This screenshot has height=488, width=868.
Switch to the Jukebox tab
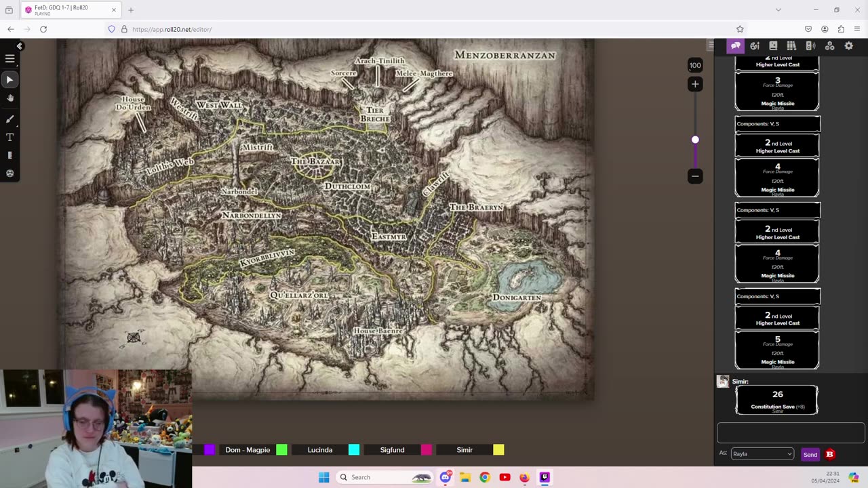810,46
